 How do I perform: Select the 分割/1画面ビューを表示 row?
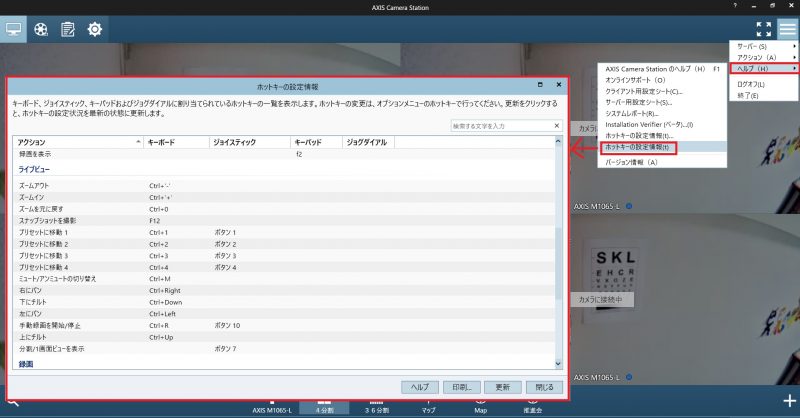284,349
